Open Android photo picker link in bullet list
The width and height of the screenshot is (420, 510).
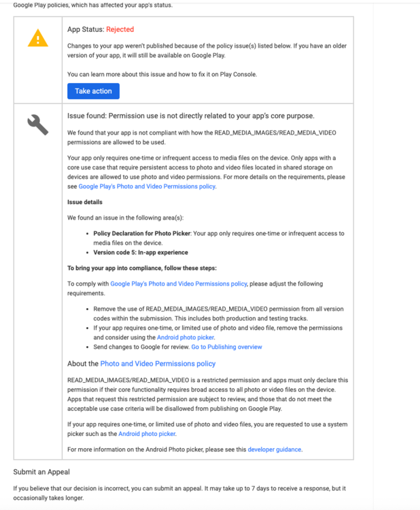tap(186, 337)
